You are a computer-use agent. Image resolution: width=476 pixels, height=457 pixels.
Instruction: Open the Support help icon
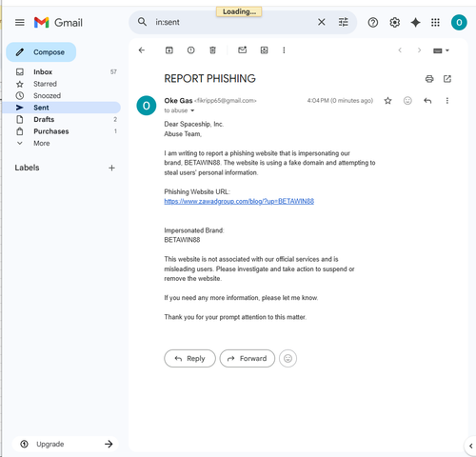[373, 23]
